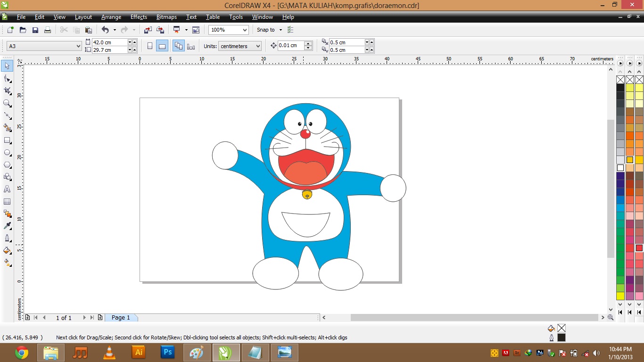Image resolution: width=644 pixels, height=362 pixels.
Task: Select the Ellipse tool
Action: 7,152
